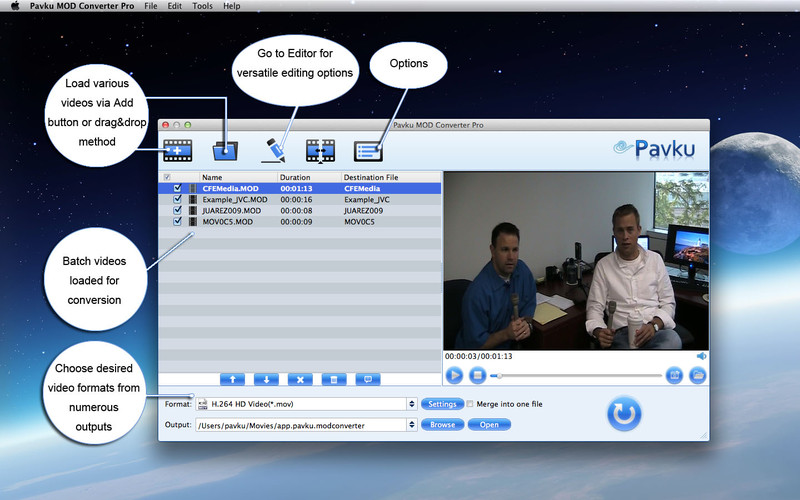
Task: Sort by the Name column header
Action: [x=238, y=177]
